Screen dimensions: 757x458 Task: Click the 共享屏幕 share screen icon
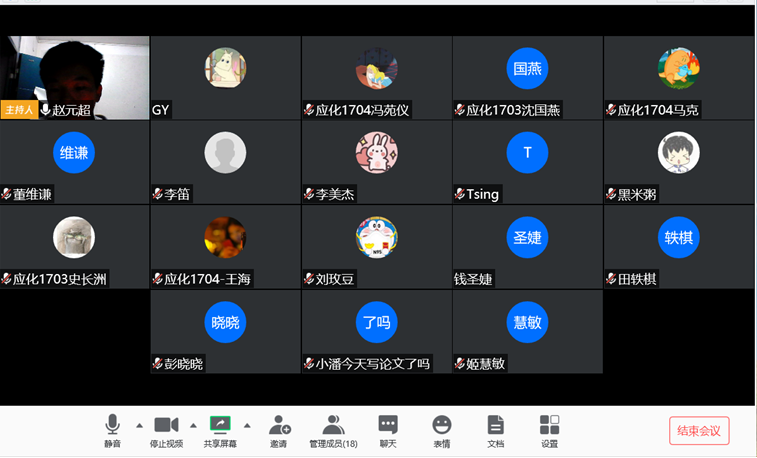pyautogui.click(x=220, y=425)
